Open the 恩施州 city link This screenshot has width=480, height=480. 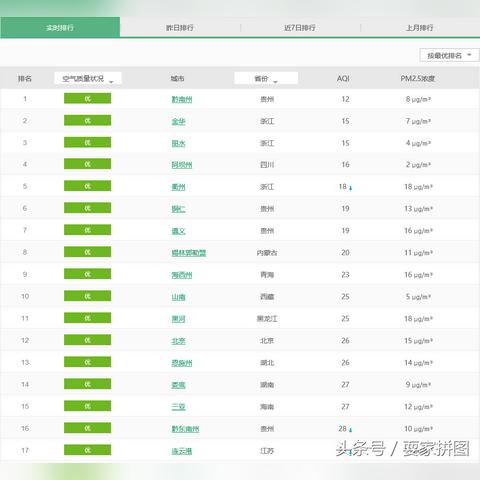(182, 363)
